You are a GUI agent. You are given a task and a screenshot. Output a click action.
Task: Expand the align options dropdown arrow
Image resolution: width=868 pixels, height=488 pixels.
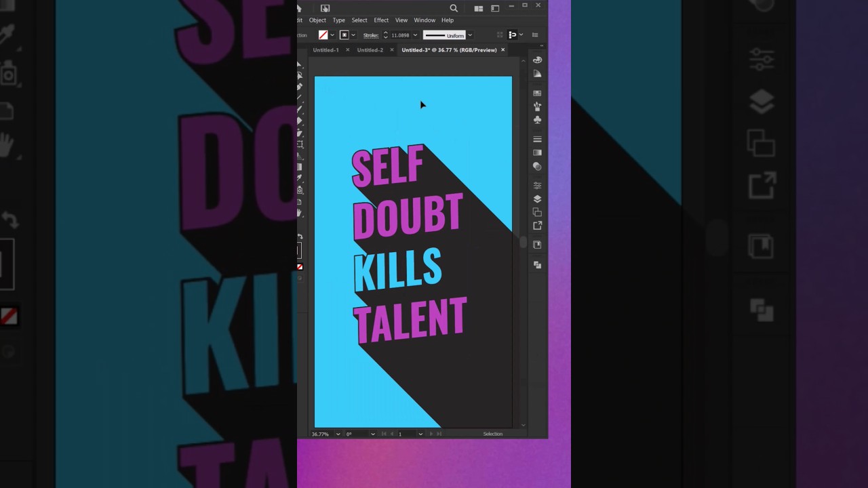coord(521,35)
